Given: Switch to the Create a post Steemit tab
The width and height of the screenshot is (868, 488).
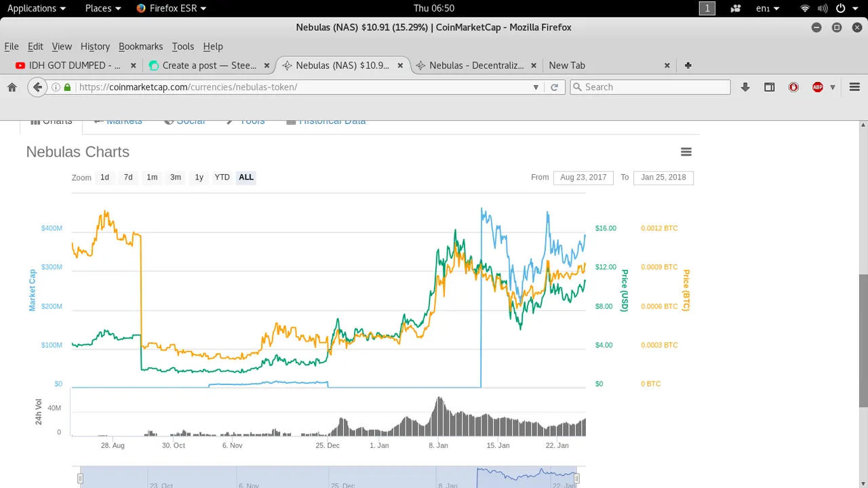Looking at the screenshot, I should [x=209, y=66].
